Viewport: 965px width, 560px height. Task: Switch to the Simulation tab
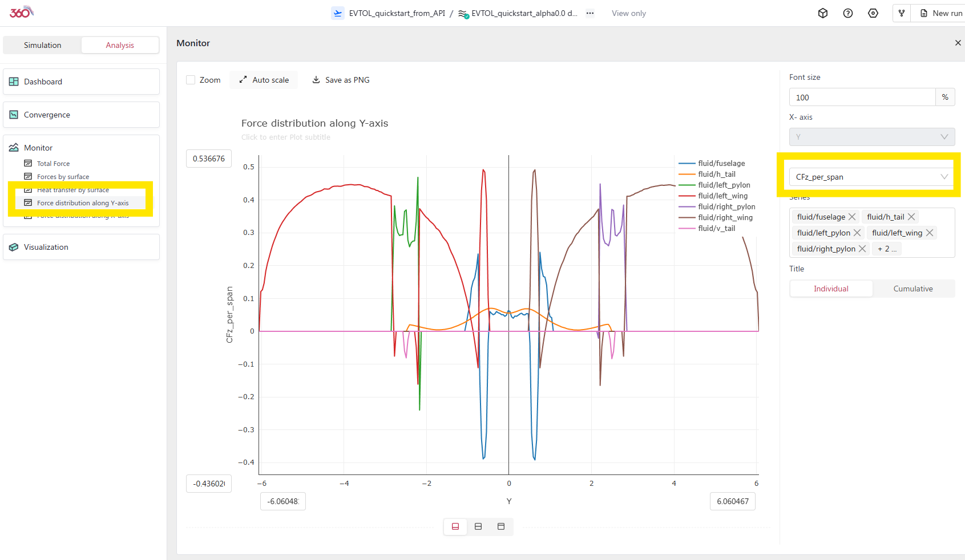click(42, 45)
